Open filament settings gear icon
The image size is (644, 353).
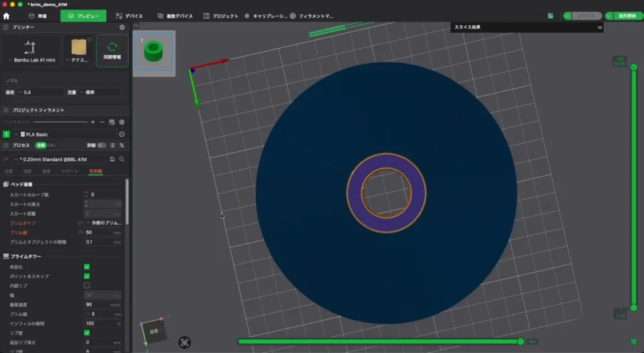click(121, 122)
